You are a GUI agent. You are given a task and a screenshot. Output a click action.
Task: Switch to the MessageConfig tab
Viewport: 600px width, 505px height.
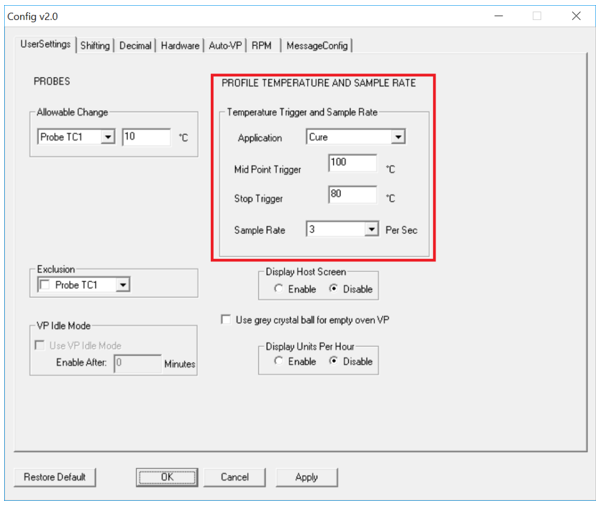(x=316, y=45)
